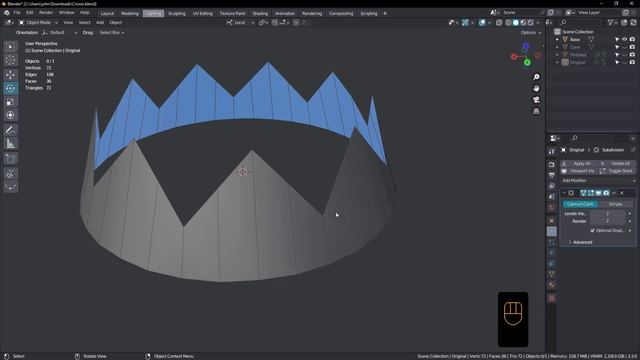This screenshot has height=360, width=640.
Task: Open the Material properties tab
Action: click(x=552, y=285)
